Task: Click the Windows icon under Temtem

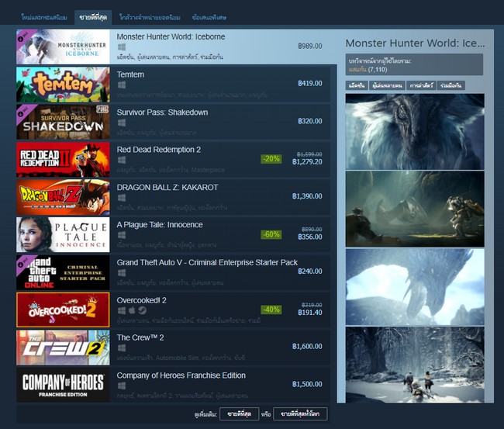Action: (x=122, y=85)
